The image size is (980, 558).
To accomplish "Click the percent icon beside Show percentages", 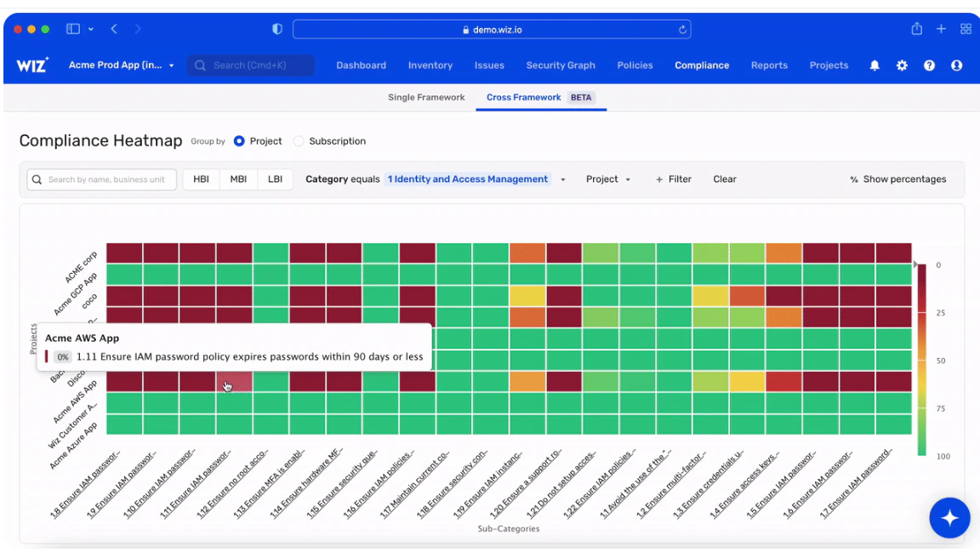I will tap(854, 179).
